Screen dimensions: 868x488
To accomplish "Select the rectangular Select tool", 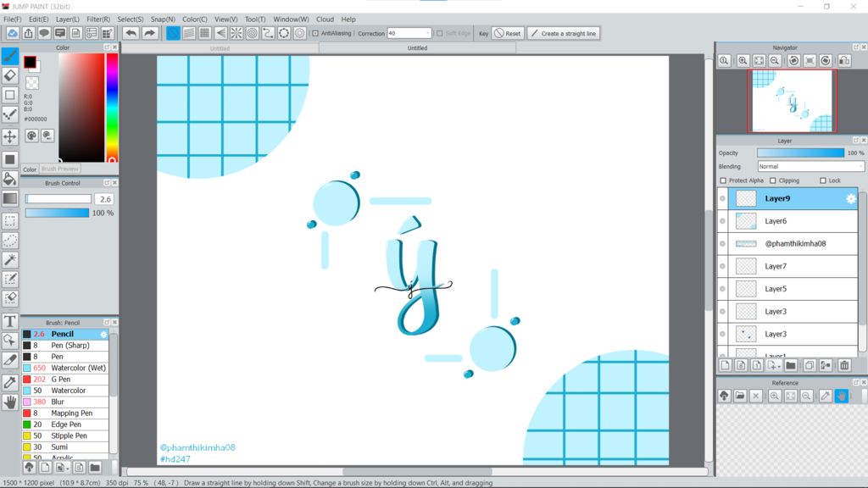I will (x=10, y=221).
